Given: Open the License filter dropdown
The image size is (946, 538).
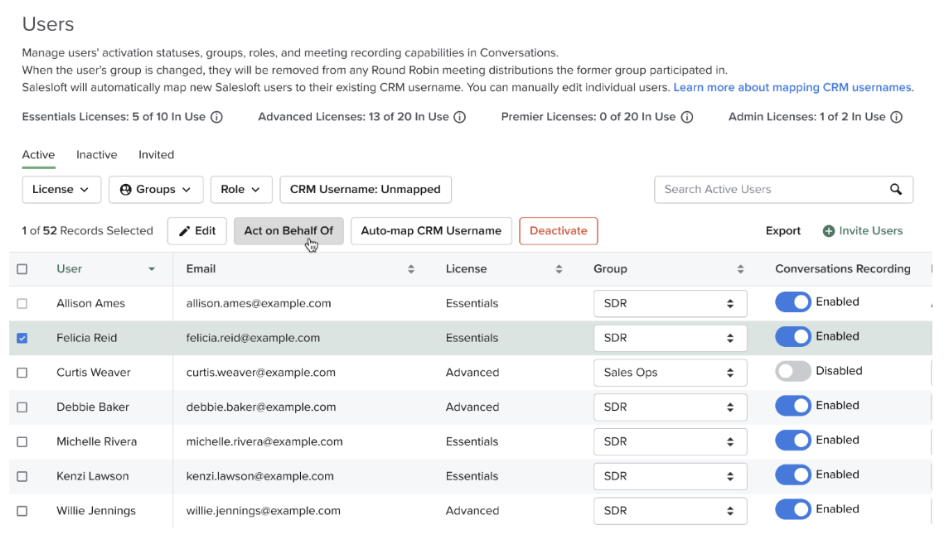Looking at the screenshot, I should pos(61,189).
